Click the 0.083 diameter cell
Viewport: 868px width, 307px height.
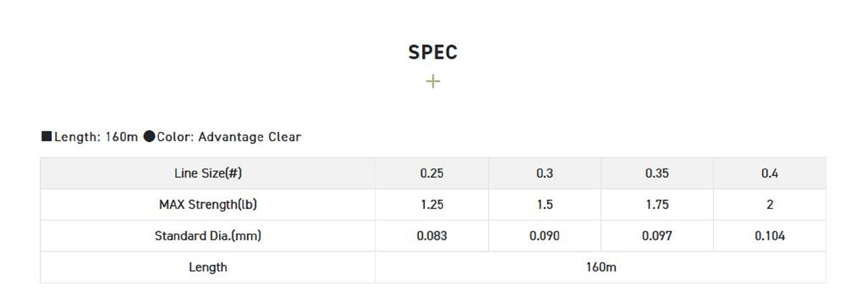click(432, 236)
